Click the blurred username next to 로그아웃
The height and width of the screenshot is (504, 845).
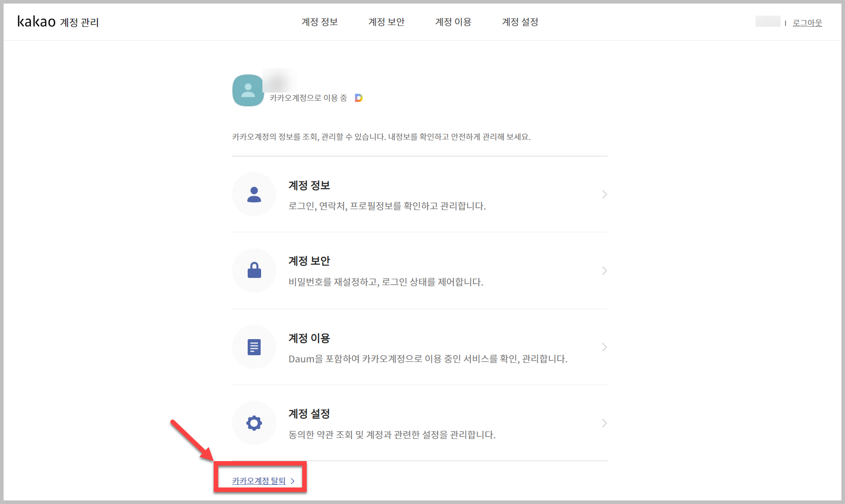(768, 21)
